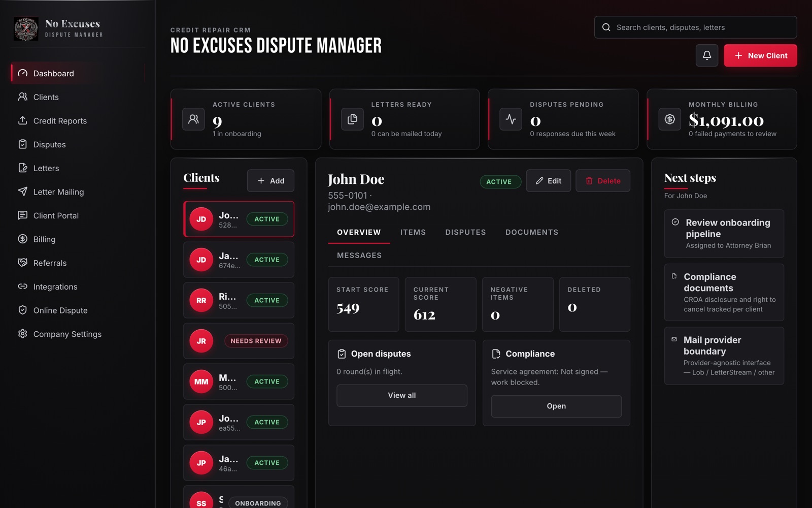Open Letters in the sidebar
Viewport: 812px width, 508px height.
coord(78,168)
